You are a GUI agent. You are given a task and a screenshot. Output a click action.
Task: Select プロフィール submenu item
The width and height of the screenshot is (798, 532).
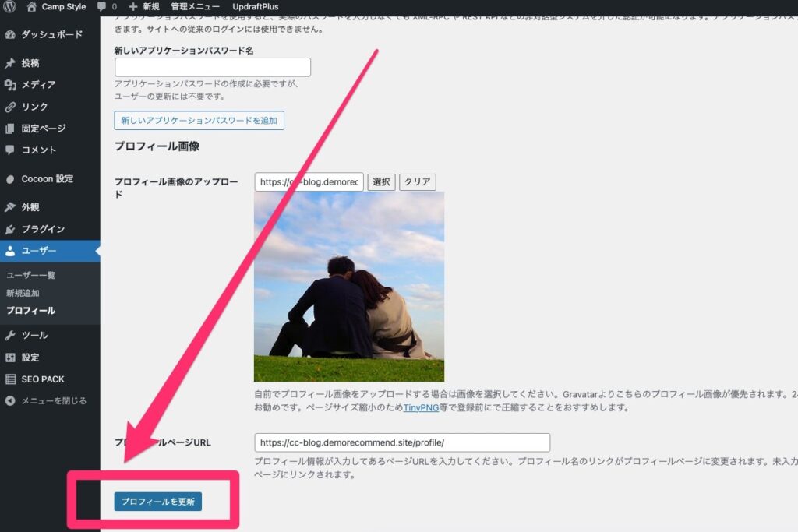coord(30,311)
